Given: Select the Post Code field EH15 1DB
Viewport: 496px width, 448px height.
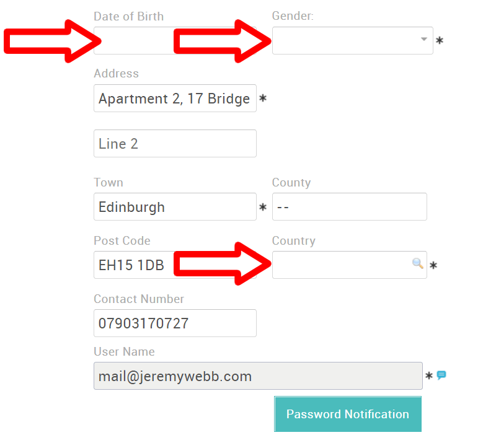Looking at the screenshot, I should click(175, 265).
